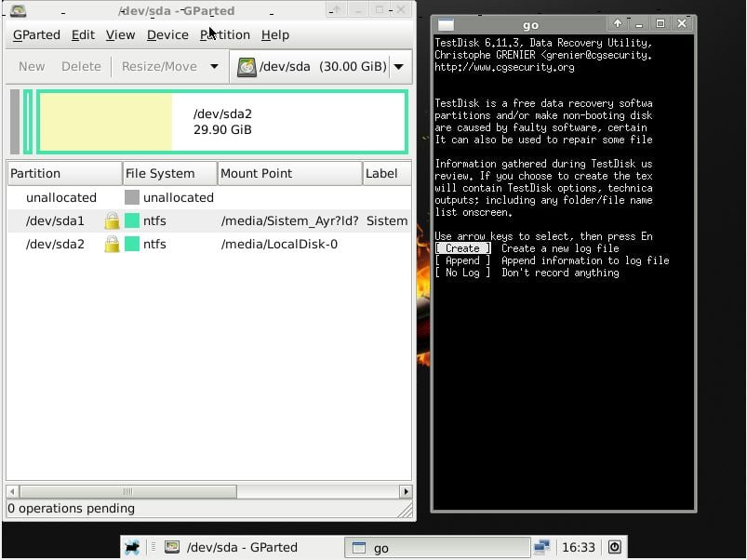This screenshot has height=560, width=747.
Task: Click the lock icon on /dev/sda1 row
Action: coord(112,220)
